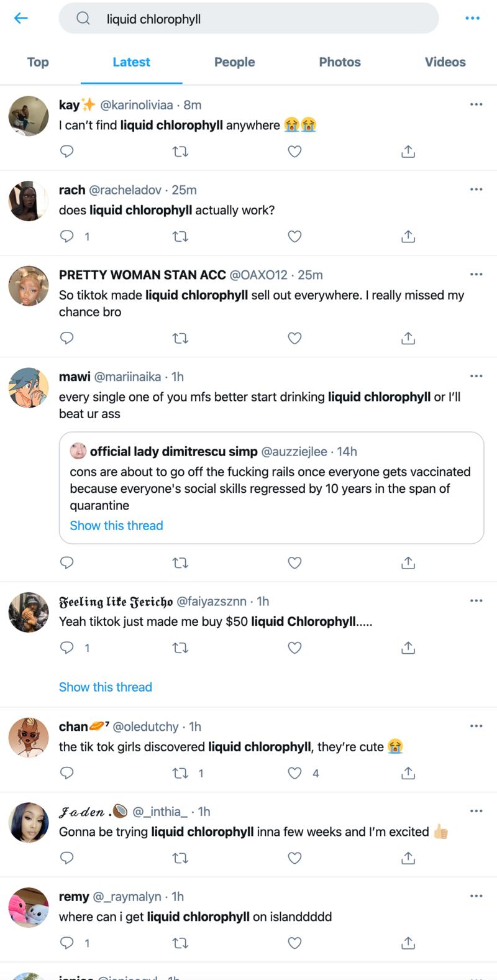Screen dimensions: 497x980
Task: Like oledutchy's tweet with 4 likes
Action: point(294,773)
